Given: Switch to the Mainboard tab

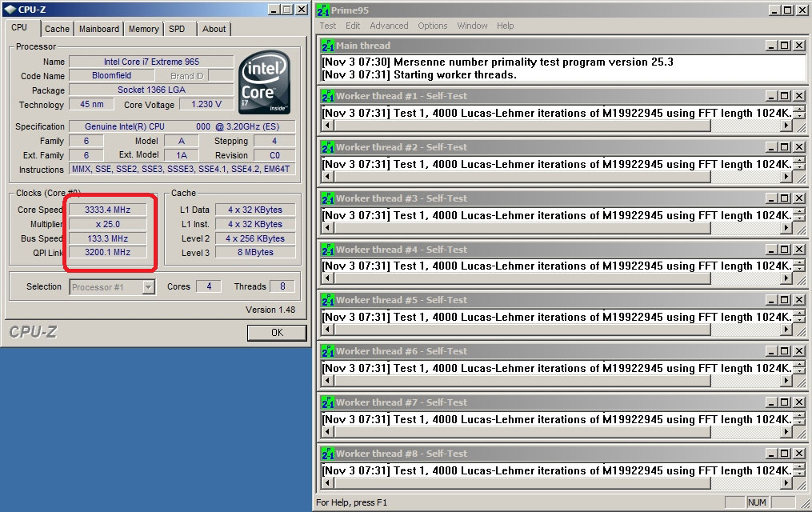Looking at the screenshot, I should 99,29.
